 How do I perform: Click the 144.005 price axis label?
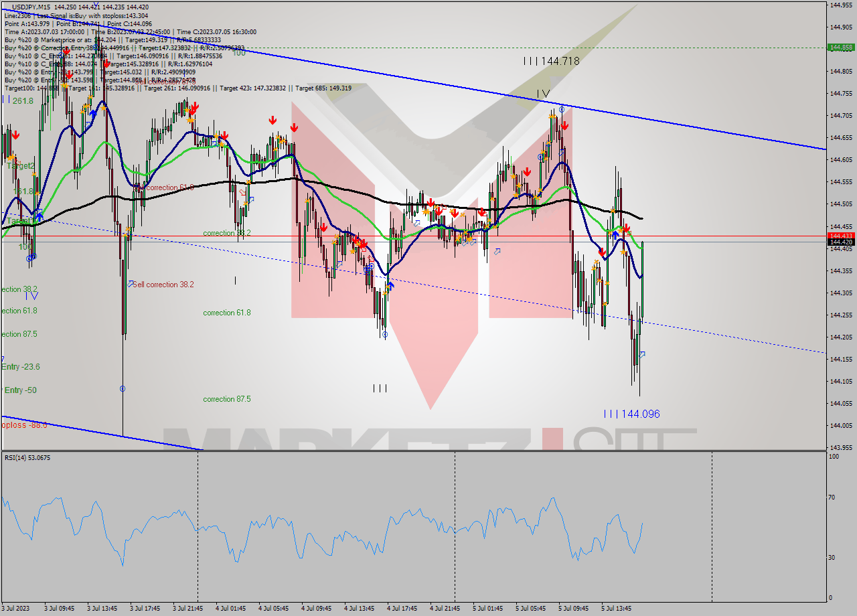841,425
